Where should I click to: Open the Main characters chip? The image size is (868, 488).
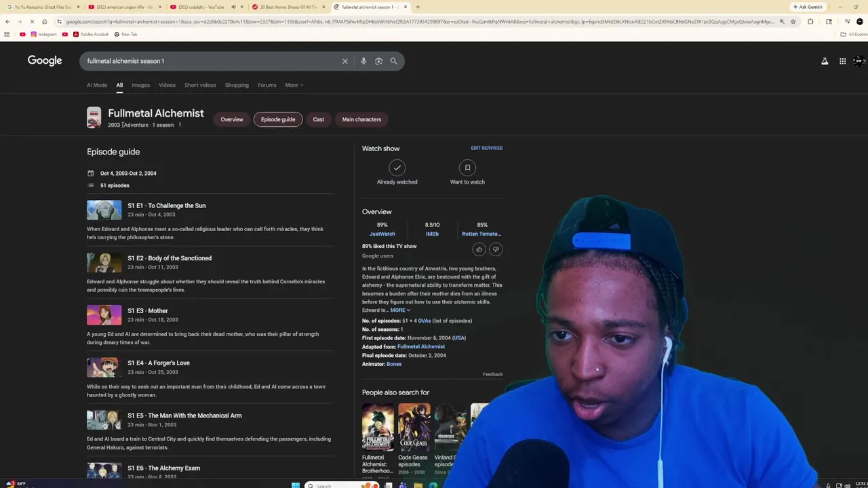tap(361, 119)
